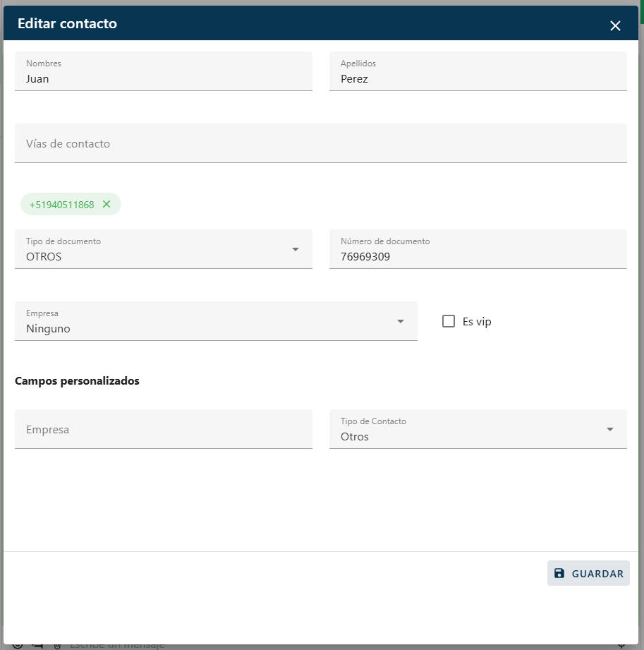Click the Otros contact type value
The height and width of the screenshot is (650, 644).
(x=354, y=437)
